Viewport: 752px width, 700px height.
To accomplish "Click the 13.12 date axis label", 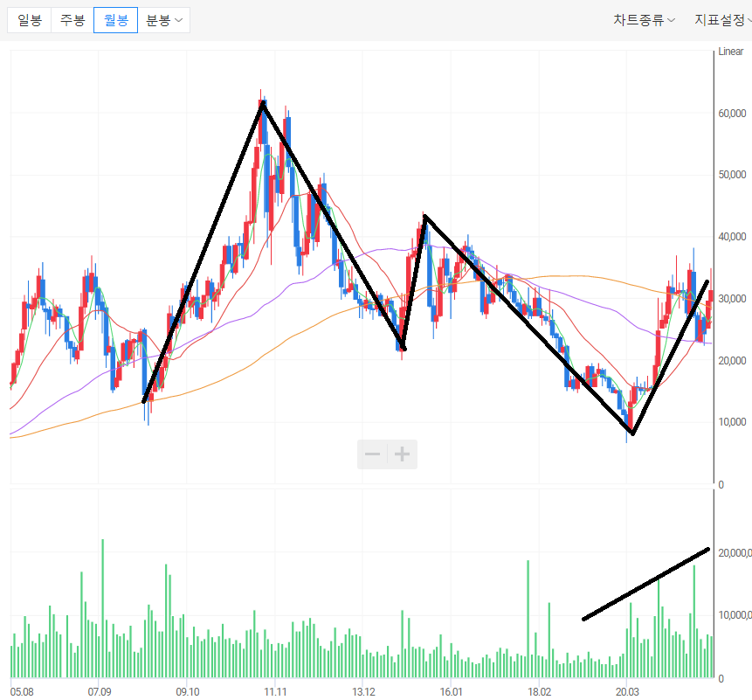I will (x=363, y=692).
